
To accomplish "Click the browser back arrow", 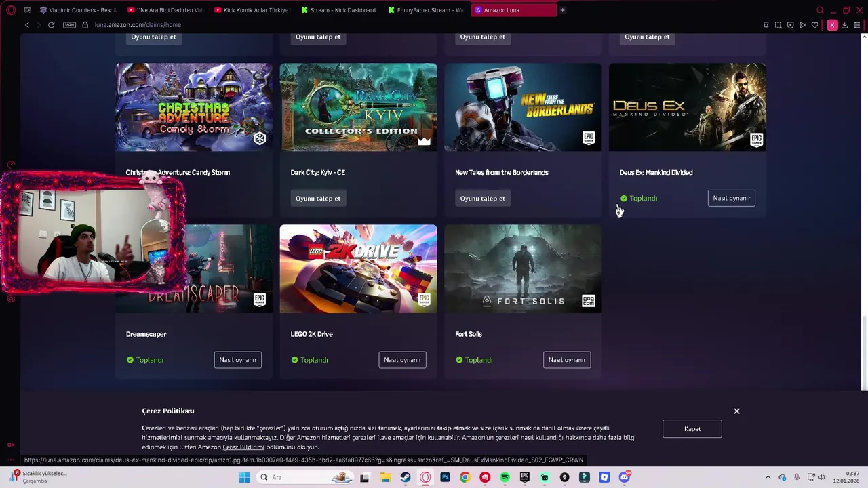I will pos(27,25).
